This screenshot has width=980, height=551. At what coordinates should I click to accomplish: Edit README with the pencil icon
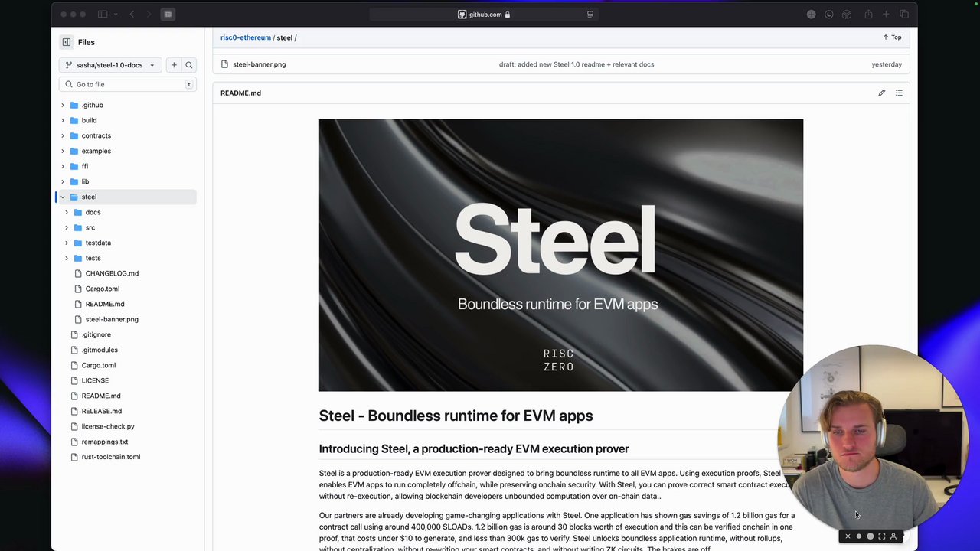(x=882, y=93)
